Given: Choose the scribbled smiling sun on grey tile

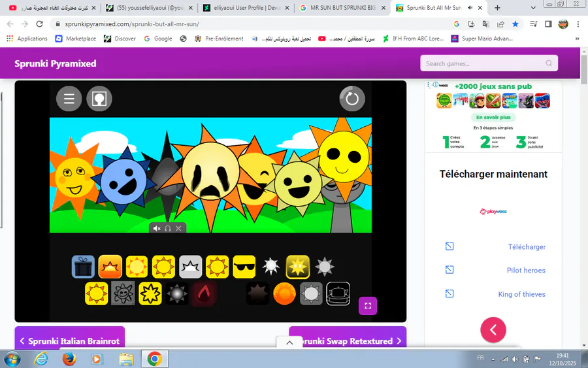Looking at the screenshot, I should coord(123,293).
